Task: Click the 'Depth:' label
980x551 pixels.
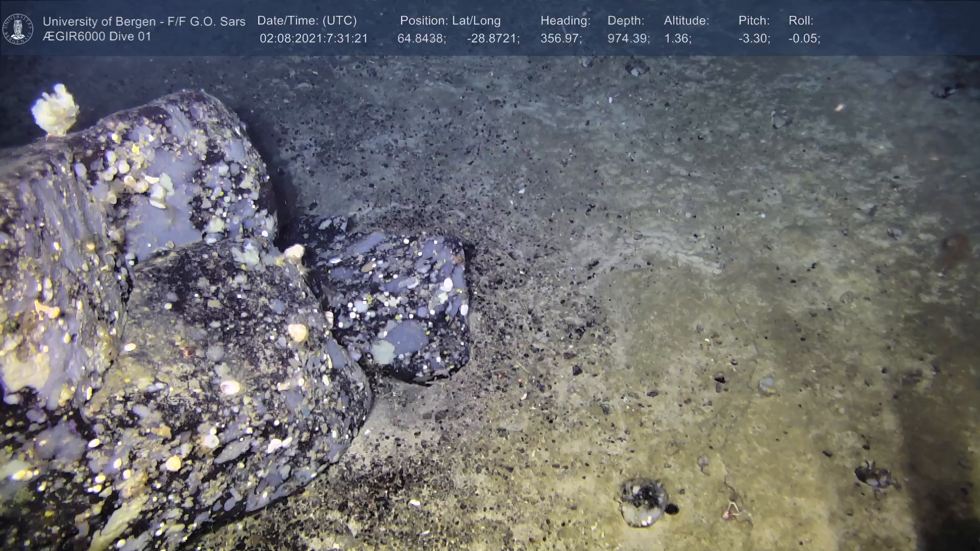Action: click(x=625, y=21)
